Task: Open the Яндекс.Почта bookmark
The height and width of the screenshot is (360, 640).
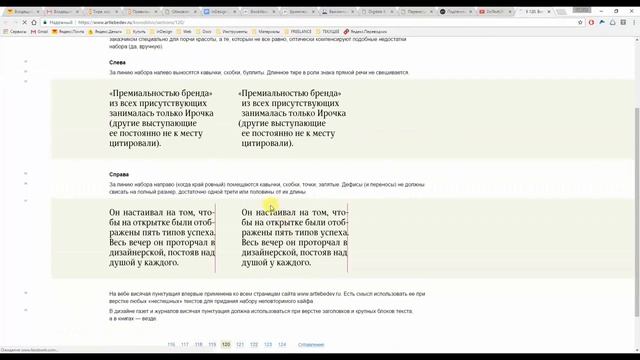Action: (68, 31)
